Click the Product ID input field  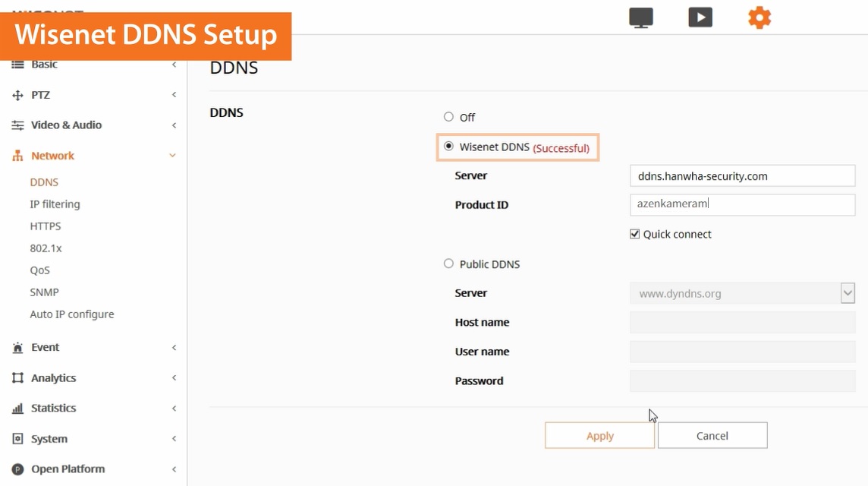point(742,204)
